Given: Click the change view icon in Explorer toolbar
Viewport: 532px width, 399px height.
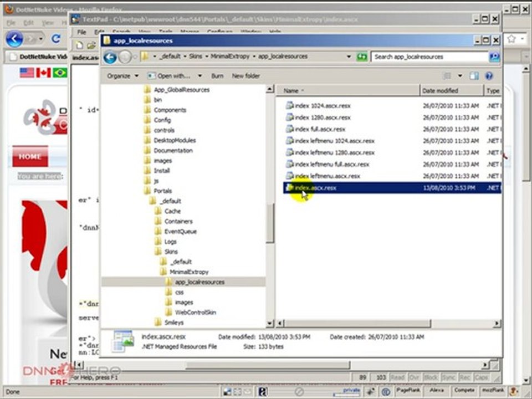Looking at the screenshot, I should (x=447, y=76).
